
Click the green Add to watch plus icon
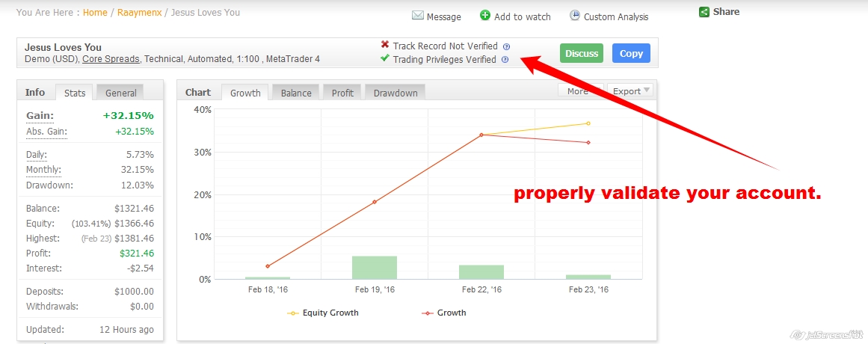[x=485, y=16]
